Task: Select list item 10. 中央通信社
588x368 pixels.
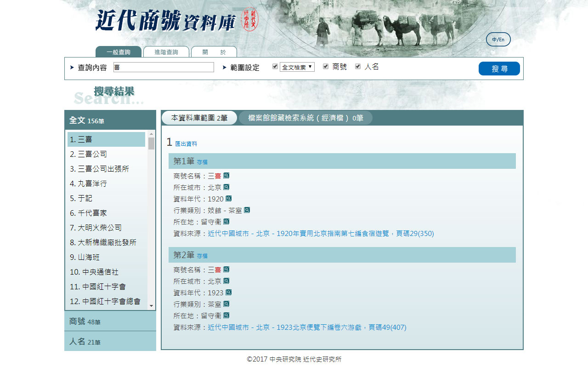Action: pos(106,272)
